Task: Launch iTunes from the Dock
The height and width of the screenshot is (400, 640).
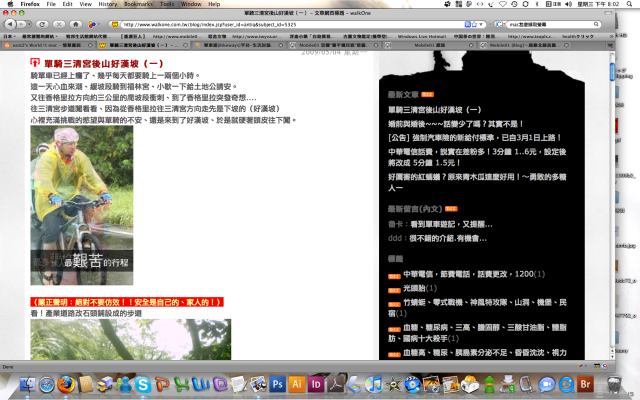Action: pyautogui.click(x=373, y=384)
